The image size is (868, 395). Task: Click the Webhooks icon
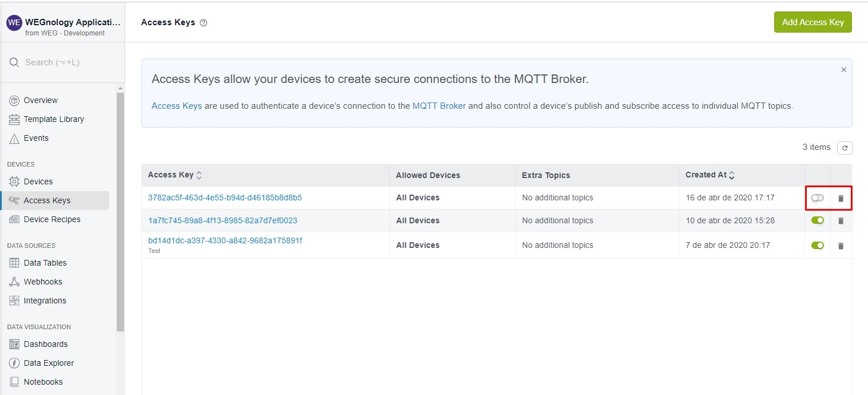(14, 282)
